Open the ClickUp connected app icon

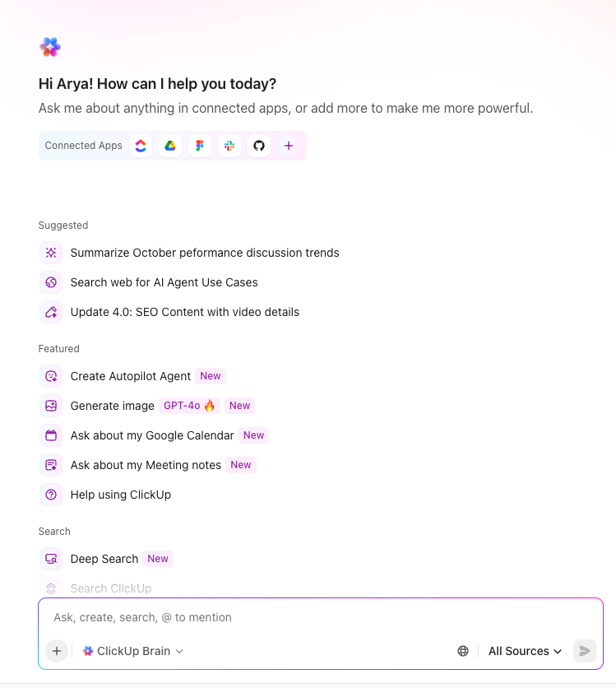[140, 145]
